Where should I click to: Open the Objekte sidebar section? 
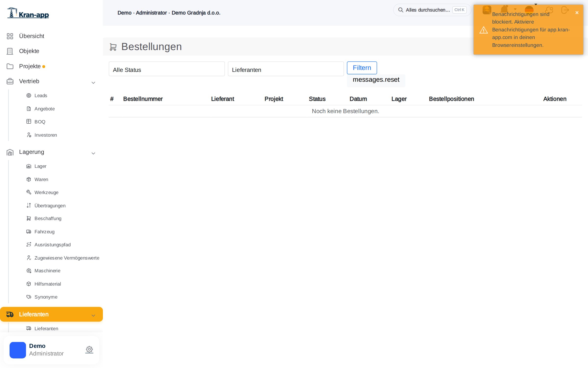click(x=29, y=51)
